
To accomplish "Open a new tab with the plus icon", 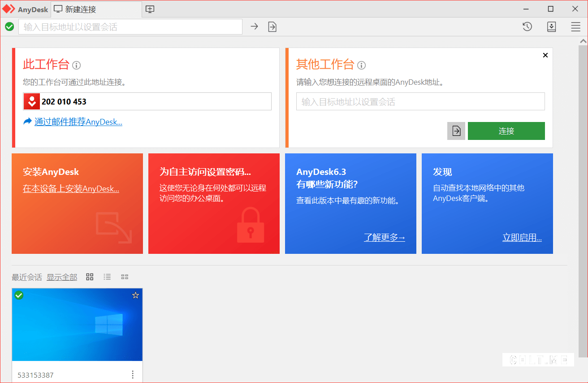I will click(x=150, y=9).
